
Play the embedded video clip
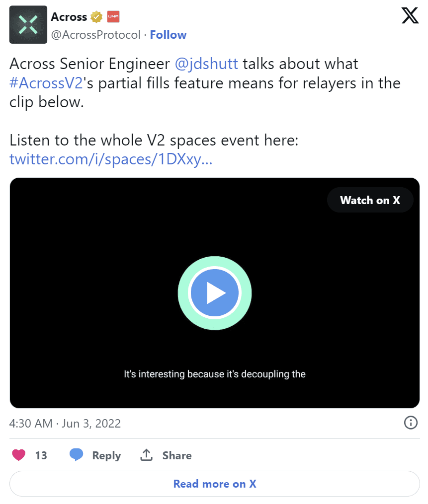click(x=215, y=293)
